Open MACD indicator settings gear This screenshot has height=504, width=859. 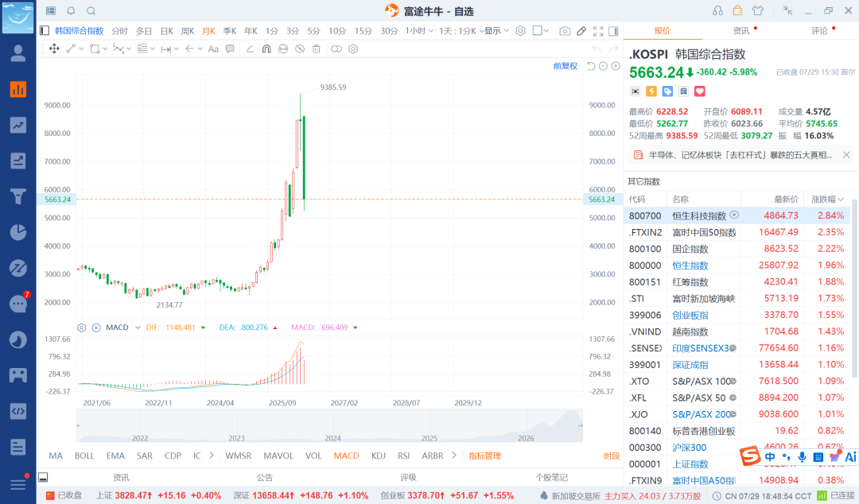click(x=81, y=328)
